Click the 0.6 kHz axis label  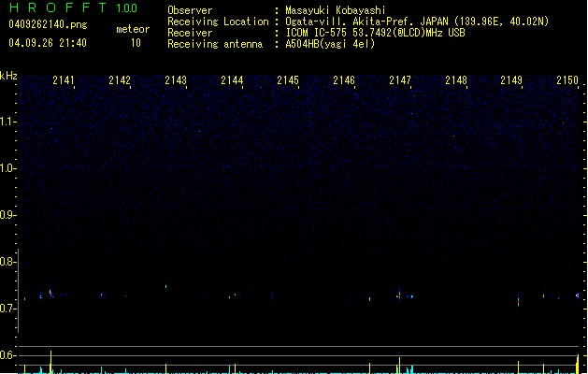[7, 355]
